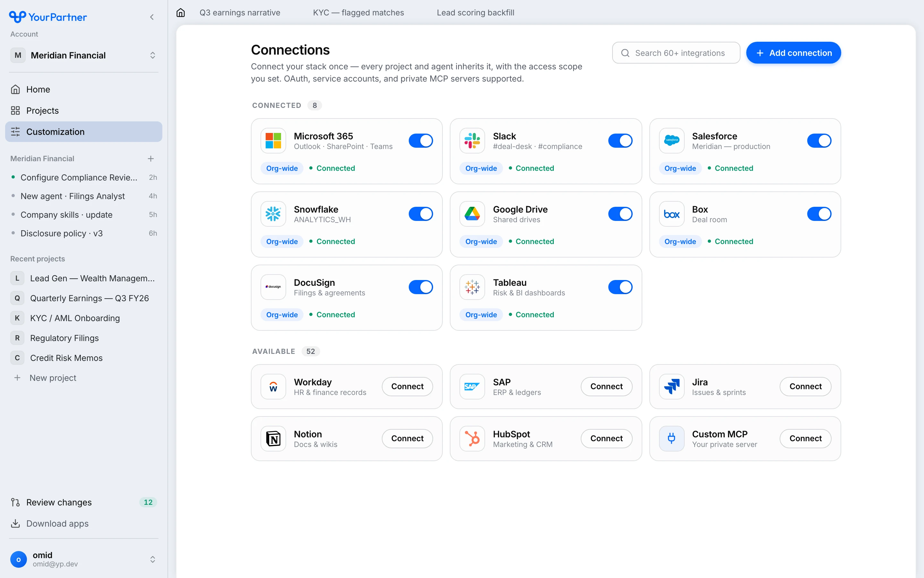Toggle the DocuSign connection off
This screenshot has height=578, width=924.
pyautogui.click(x=421, y=287)
